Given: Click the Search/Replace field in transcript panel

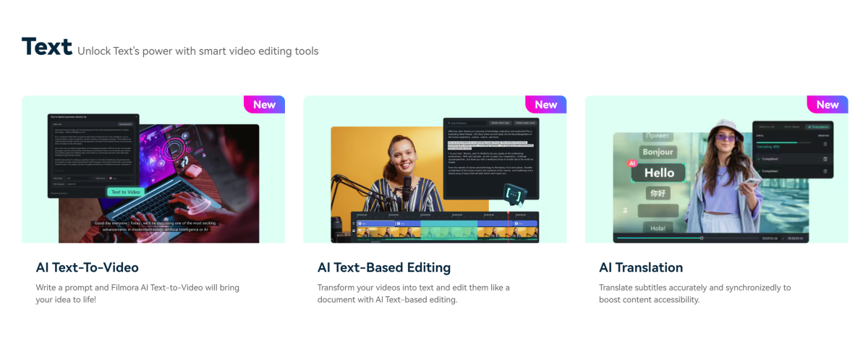Looking at the screenshot, I should 466,123.
